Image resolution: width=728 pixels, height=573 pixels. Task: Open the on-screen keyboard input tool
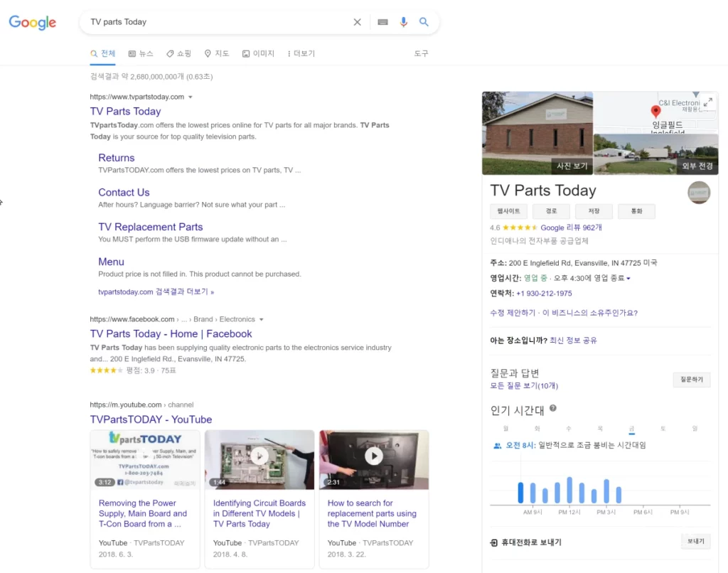(382, 22)
